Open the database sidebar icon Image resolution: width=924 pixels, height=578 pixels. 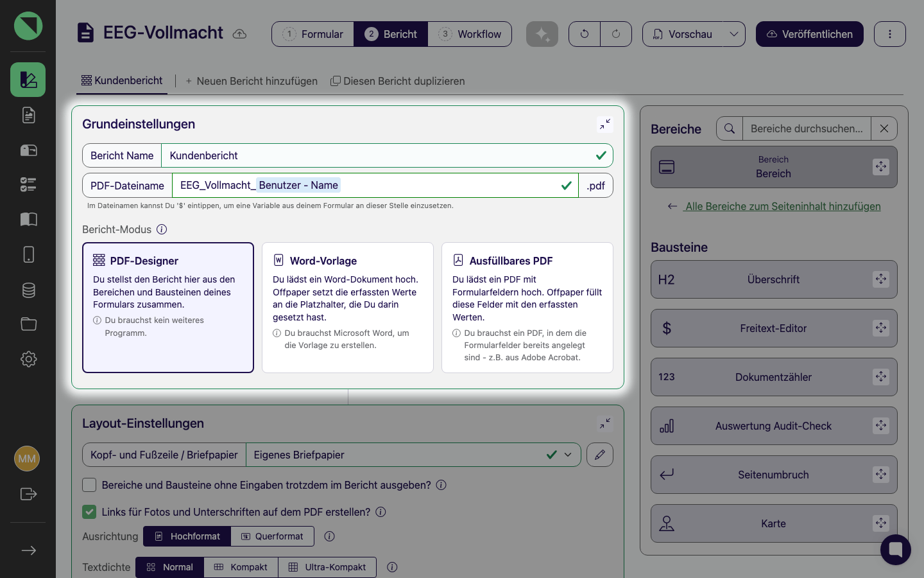click(x=28, y=290)
